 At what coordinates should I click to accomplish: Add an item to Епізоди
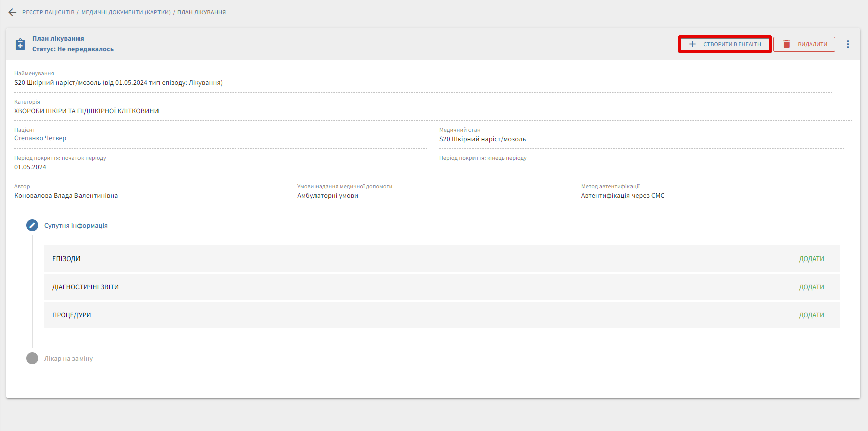click(x=811, y=259)
